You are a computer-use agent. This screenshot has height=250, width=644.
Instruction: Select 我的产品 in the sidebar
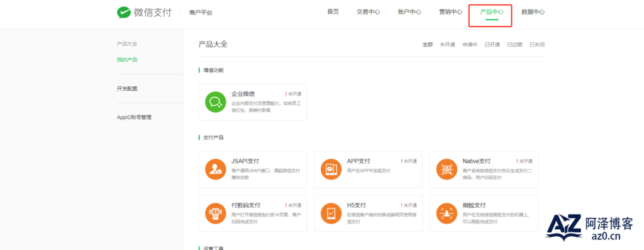pyautogui.click(x=127, y=60)
